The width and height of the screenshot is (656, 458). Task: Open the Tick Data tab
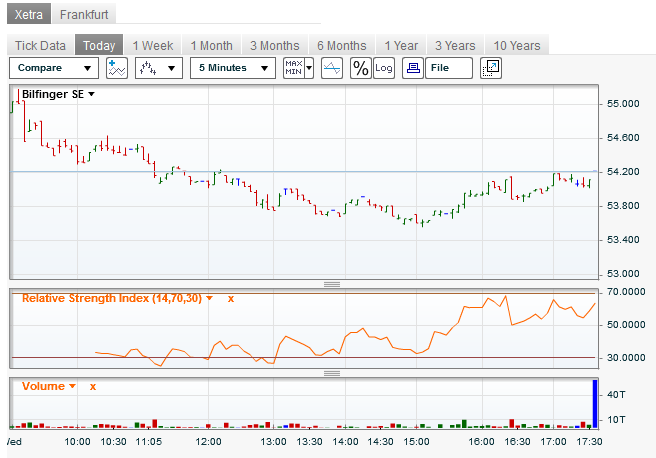click(x=41, y=45)
